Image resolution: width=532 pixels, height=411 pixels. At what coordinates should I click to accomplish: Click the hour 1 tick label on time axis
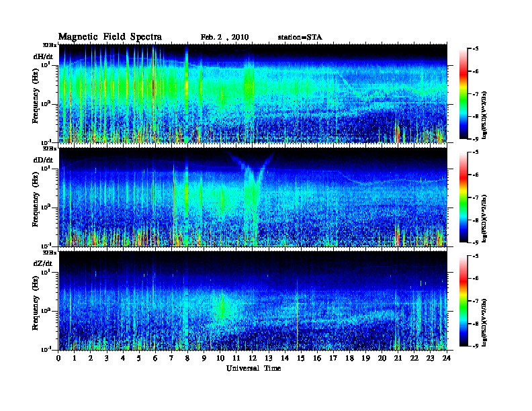click(x=75, y=358)
